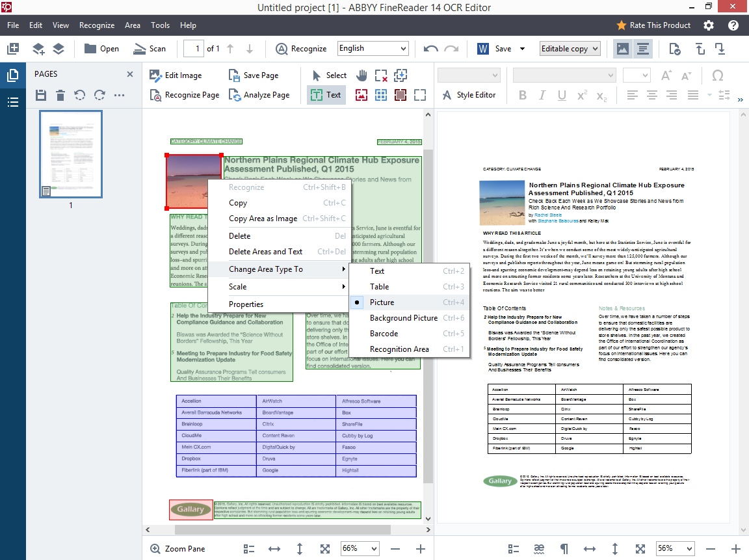The height and width of the screenshot is (560, 749).
Task: Open the Style Editor
Action: 469,95
